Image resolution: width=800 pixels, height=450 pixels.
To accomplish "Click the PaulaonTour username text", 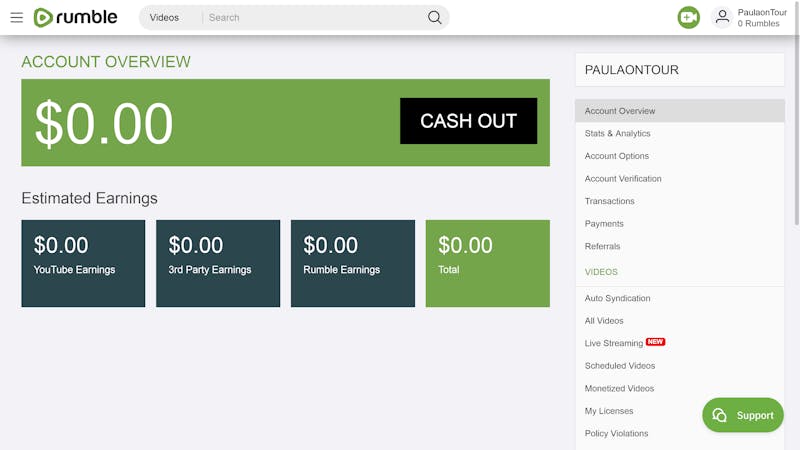I will click(x=762, y=12).
